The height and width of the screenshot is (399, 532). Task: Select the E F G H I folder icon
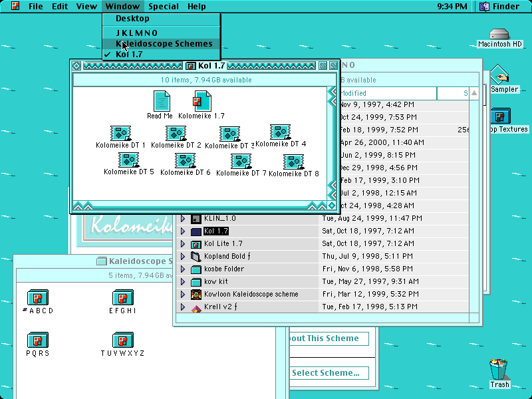click(x=123, y=297)
